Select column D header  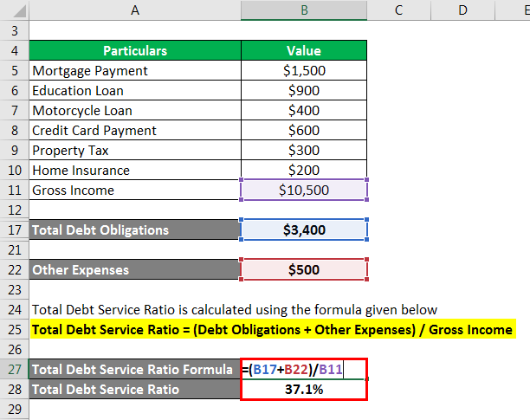click(462, 10)
